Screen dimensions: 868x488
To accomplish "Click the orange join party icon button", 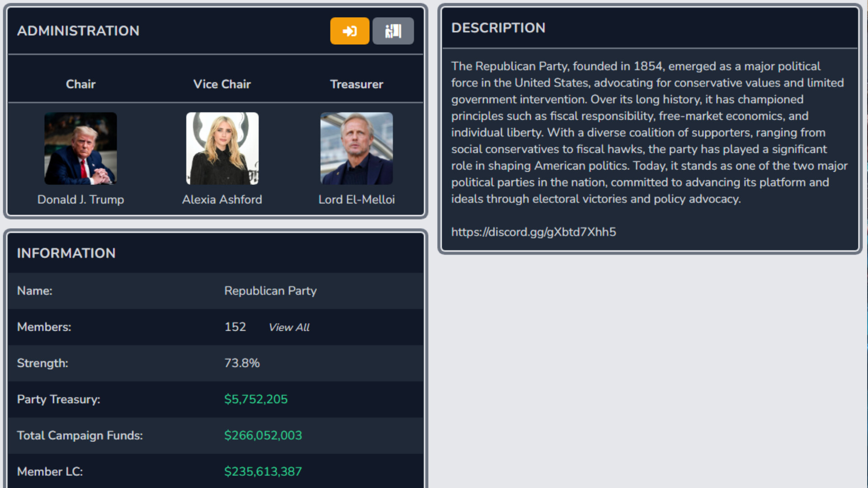I will 349,31.
